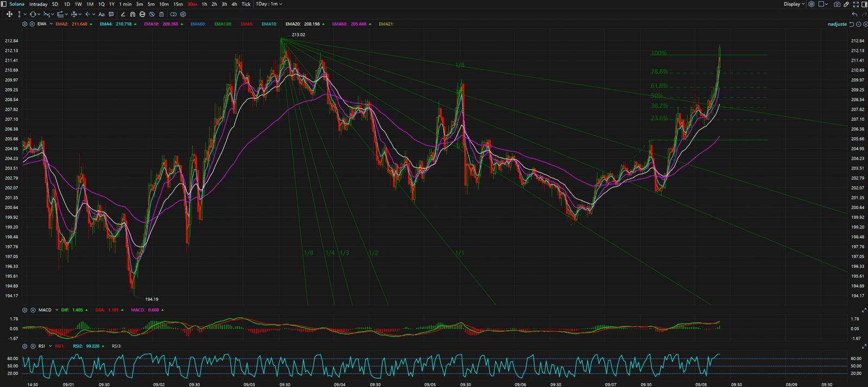Enter fullscreen chart mode
This screenshot has width=868, height=387.
click(856, 4)
